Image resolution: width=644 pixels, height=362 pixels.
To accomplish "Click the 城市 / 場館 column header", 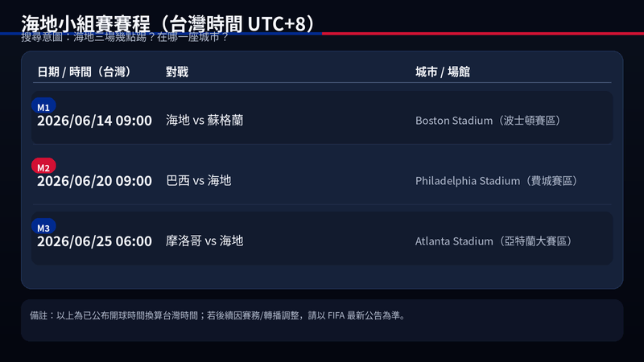I will [x=442, y=72].
